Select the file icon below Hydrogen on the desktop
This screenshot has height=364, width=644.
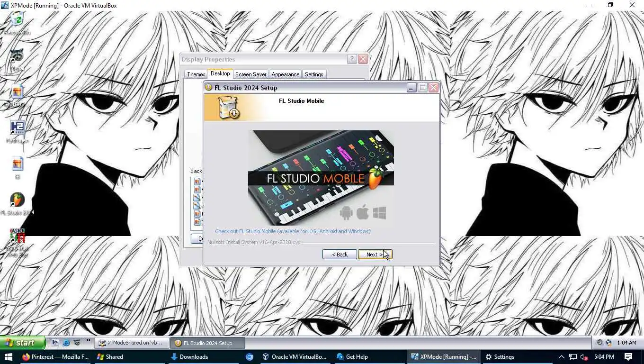click(17, 167)
